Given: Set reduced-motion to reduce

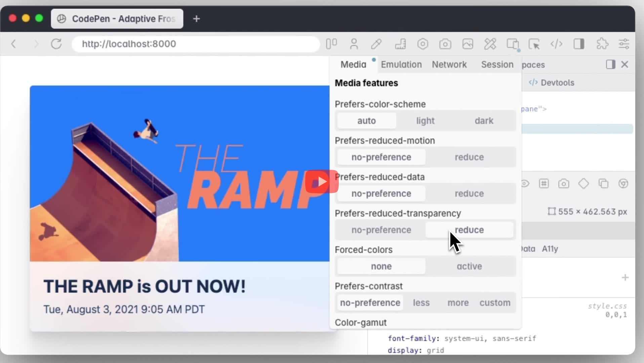Looking at the screenshot, I should (x=469, y=157).
